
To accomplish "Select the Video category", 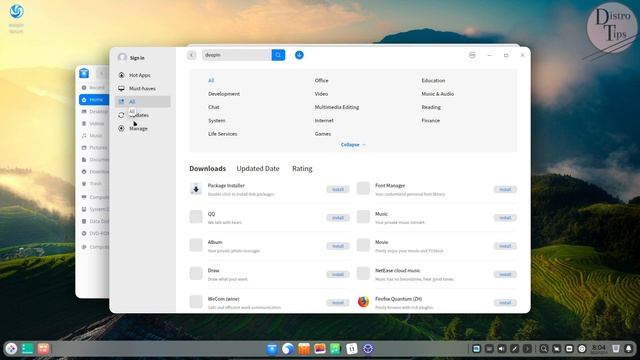I will click(x=321, y=94).
